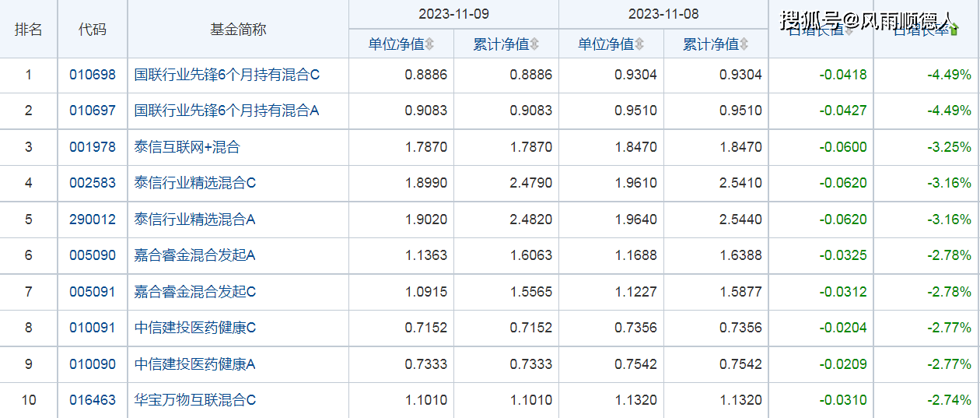Open 华宝万物互联混合C fund link

tap(194, 400)
